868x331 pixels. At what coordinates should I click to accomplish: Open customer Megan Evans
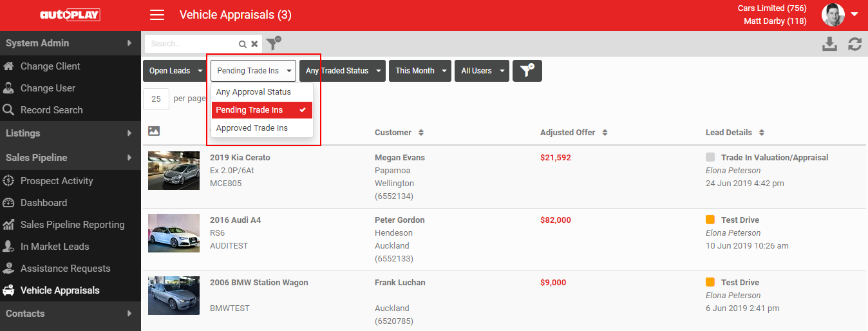[x=400, y=157]
